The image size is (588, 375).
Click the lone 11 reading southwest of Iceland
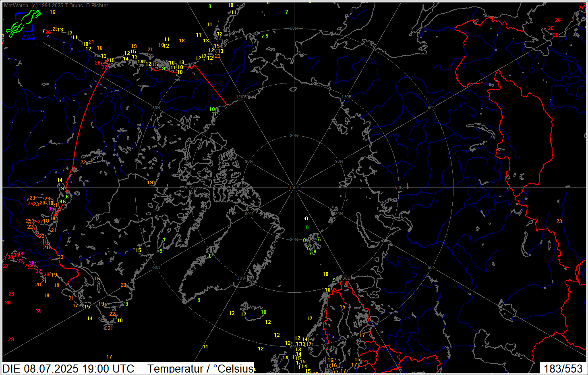coord(205,347)
